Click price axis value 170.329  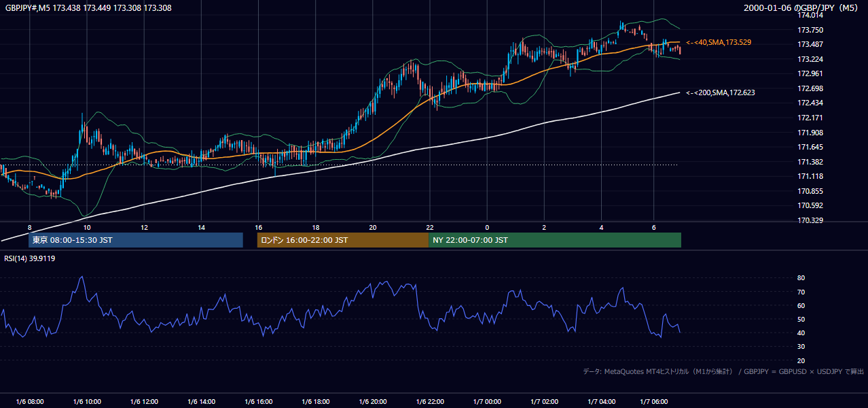810,220
